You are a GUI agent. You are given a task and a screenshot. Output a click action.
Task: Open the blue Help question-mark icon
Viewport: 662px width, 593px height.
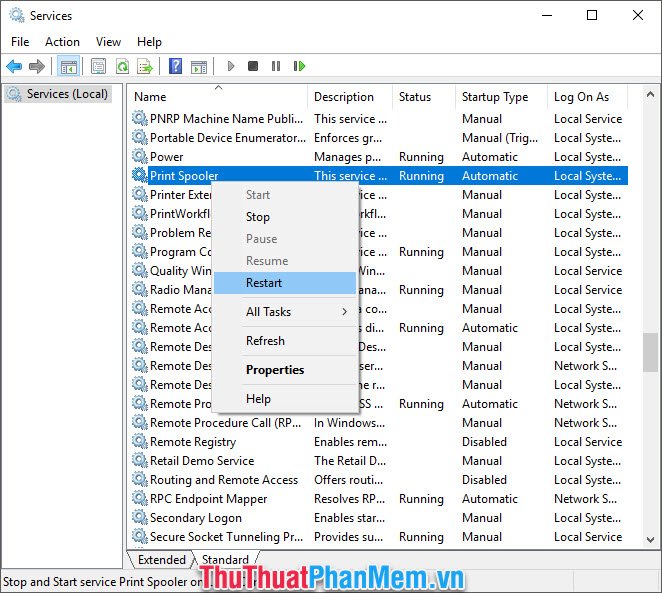[x=175, y=66]
